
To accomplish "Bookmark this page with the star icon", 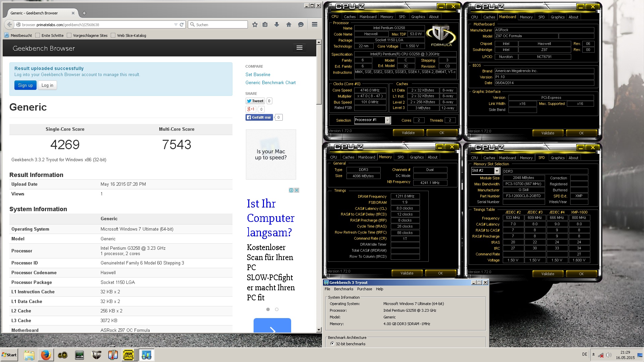I will (x=255, y=24).
